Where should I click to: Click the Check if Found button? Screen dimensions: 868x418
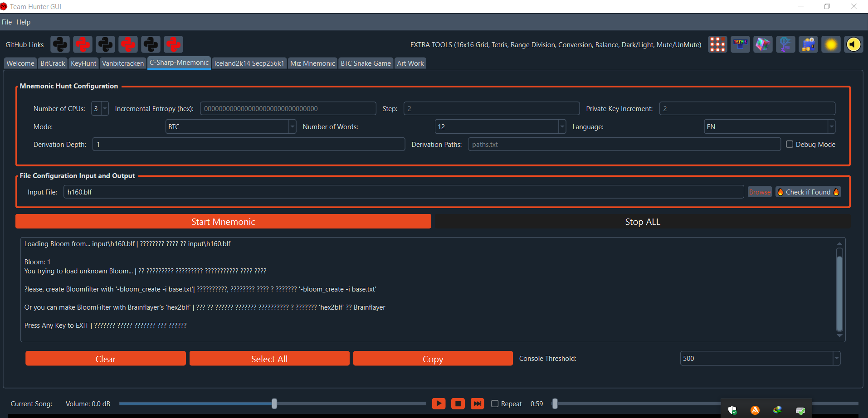tap(808, 191)
